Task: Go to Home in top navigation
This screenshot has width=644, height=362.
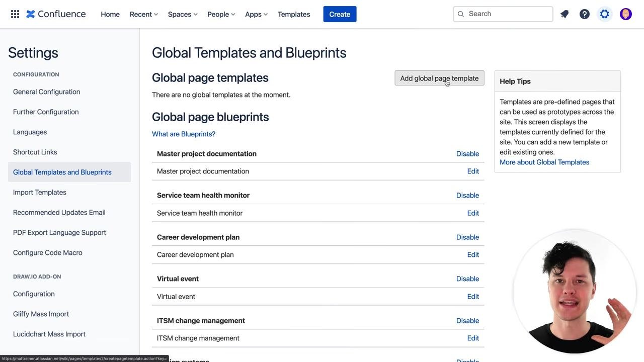Action: [x=110, y=14]
